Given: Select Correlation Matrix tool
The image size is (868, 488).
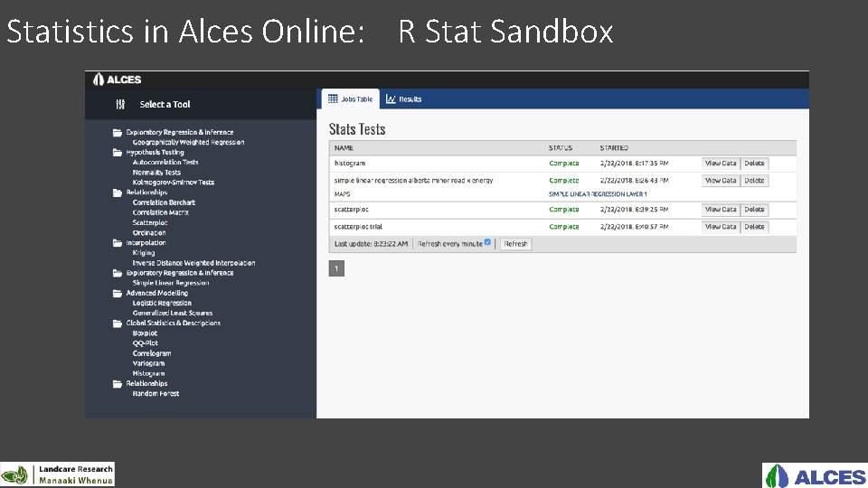Looking at the screenshot, I should (161, 212).
